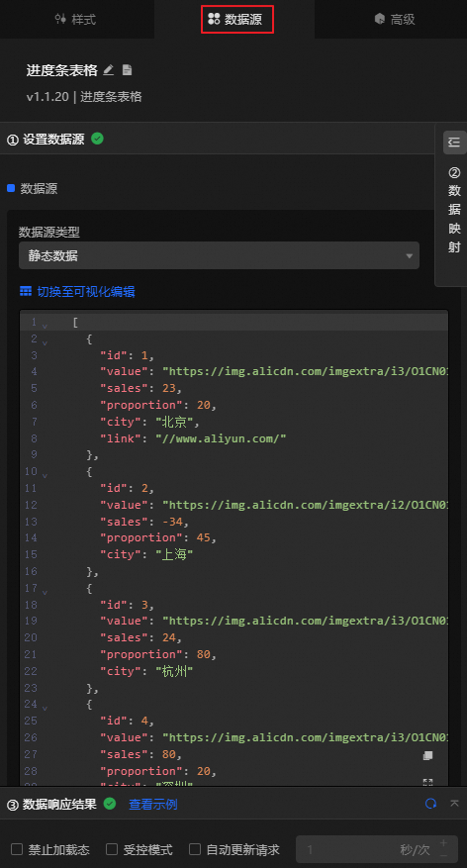Open the document icon next to the title
The height and width of the screenshot is (868, 467).
click(128, 69)
